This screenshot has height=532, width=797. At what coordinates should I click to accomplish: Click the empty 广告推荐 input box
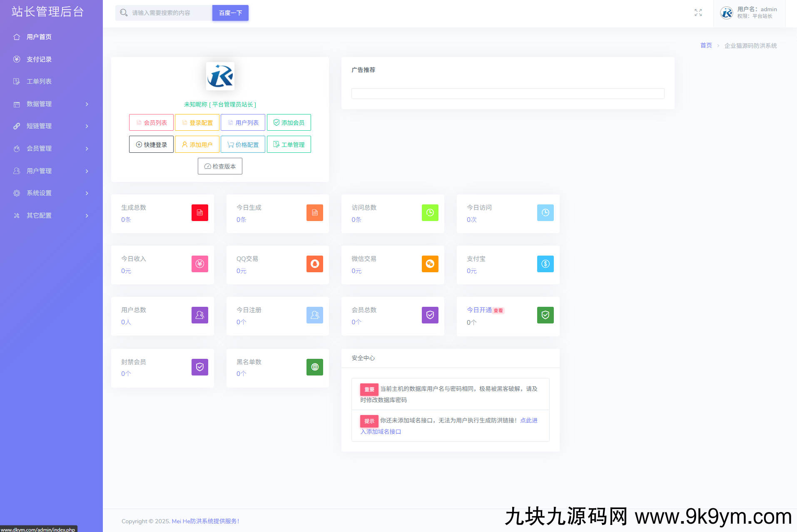[x=508, y=94]
